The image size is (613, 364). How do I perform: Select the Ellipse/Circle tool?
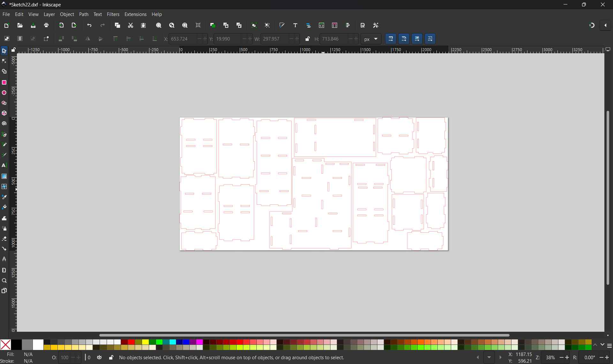[x=4, y=93]
